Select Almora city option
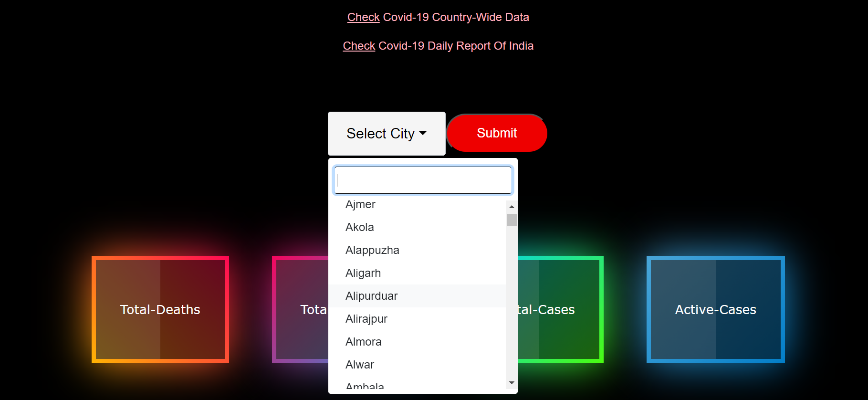 363,342
